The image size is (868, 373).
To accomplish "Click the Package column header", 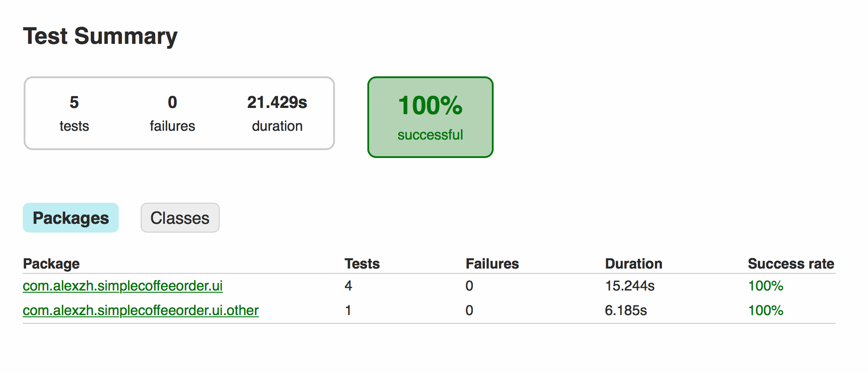I will pyautogui.click(x=51, y=263).
